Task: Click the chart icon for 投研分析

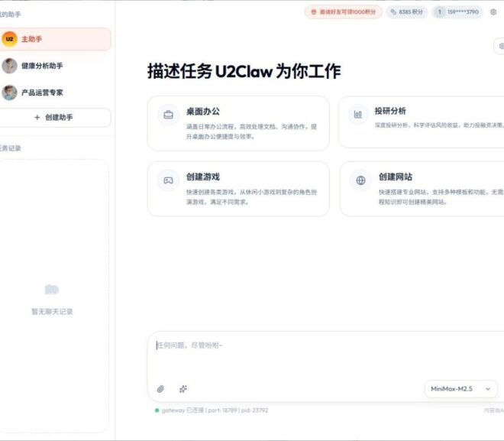Action: coord(357,114)
